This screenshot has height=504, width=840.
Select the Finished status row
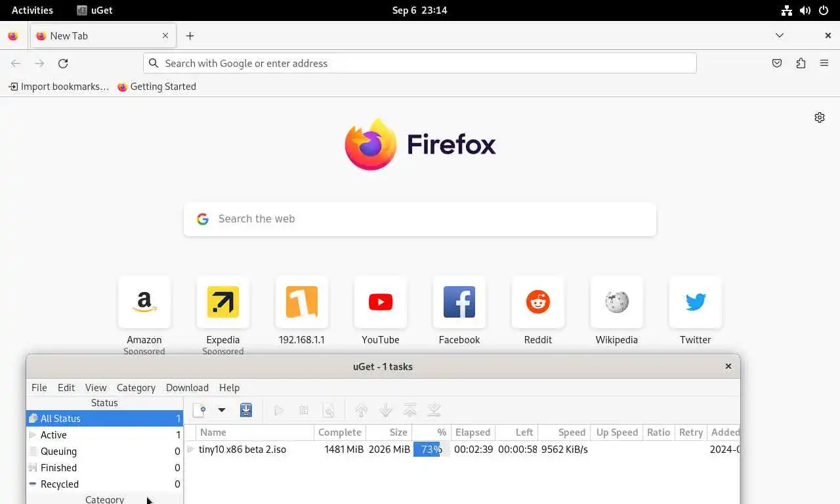(x=104, y=467)
